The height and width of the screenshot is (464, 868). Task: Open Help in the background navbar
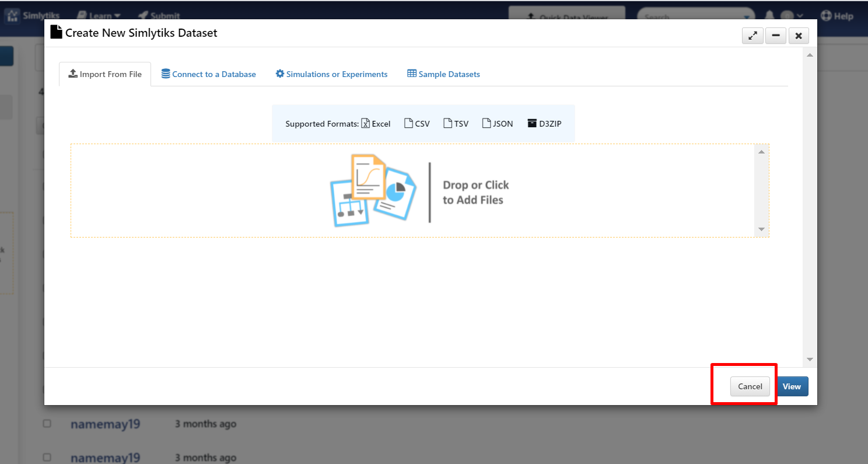tap(837, 16)
